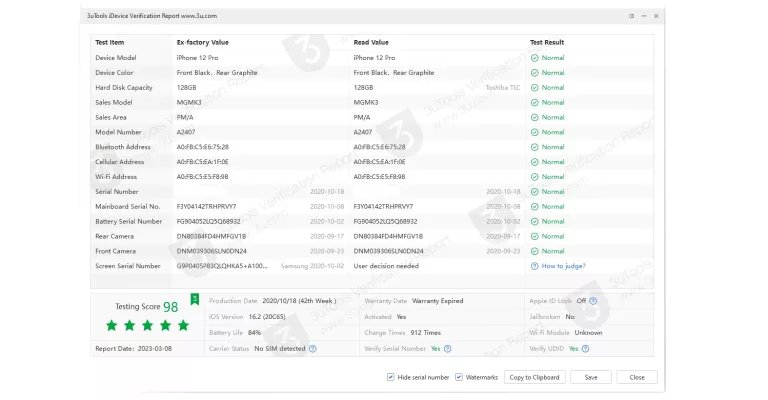Click the Close button

pyautogui.click(x=637, y=377)
